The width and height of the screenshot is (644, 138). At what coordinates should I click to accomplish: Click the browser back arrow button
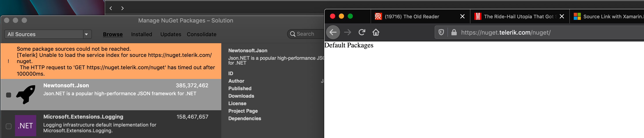pyautogui.click(x=333, y=32)
